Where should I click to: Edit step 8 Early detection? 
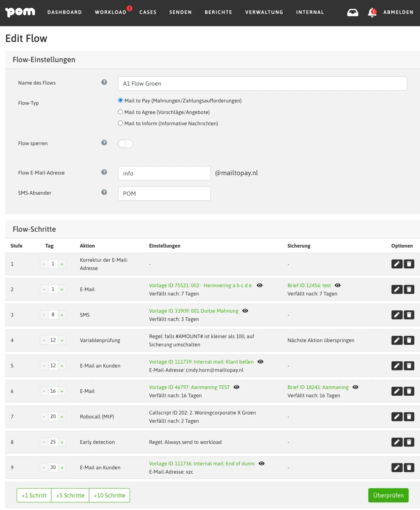[397, 442]
